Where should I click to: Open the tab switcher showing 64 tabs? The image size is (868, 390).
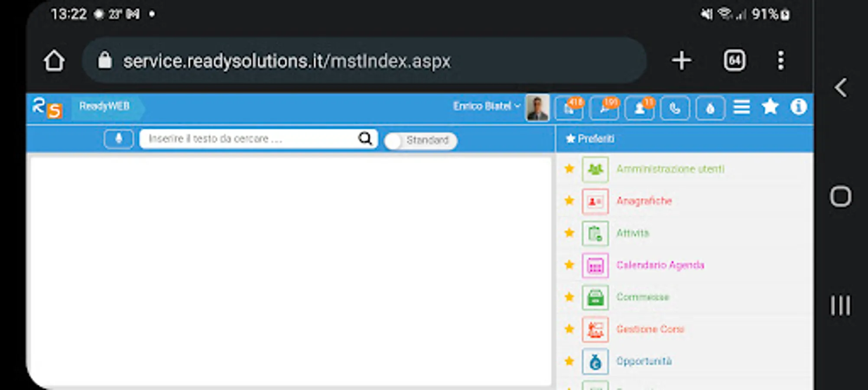(x=735, y=60)
